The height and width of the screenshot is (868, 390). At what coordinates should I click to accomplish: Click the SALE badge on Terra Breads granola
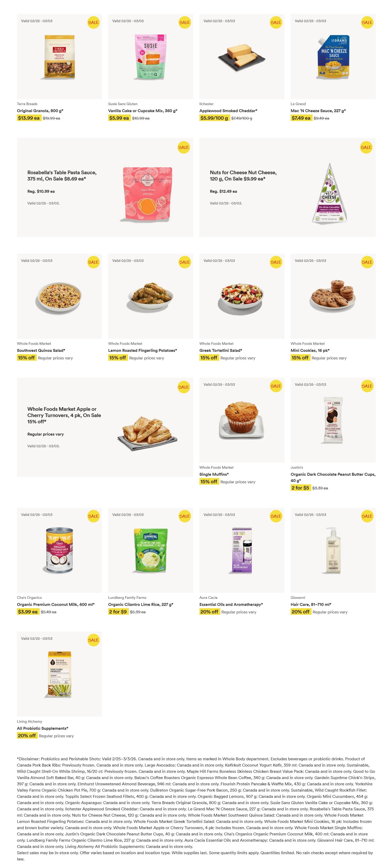click(x=93, y=23)
